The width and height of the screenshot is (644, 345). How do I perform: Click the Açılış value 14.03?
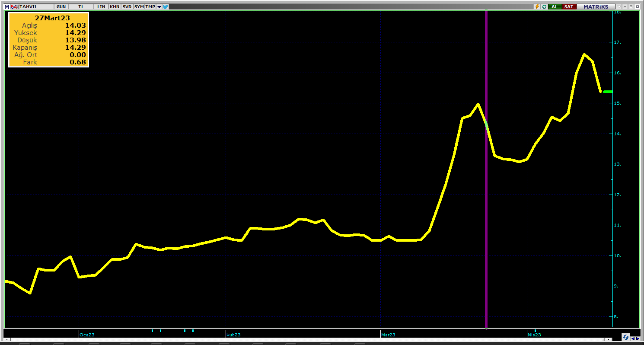click(75, 26)
